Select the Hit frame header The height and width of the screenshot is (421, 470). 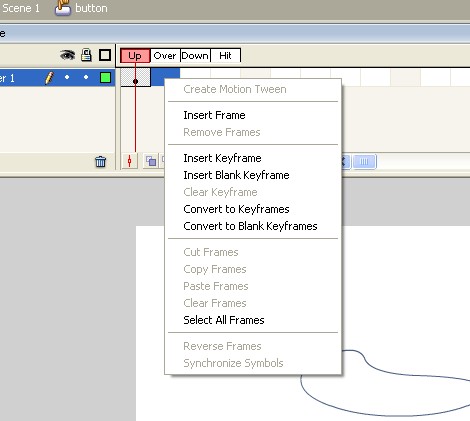[225, 56]
